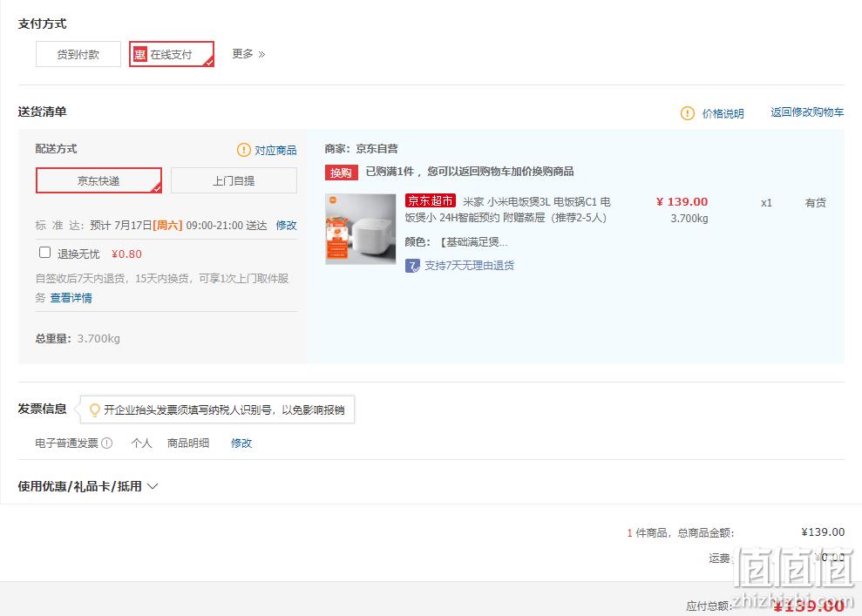This screenshot has height=616, width=862.
Task: Click the ¥ 139.00 item price
Action: click(682, 201)
